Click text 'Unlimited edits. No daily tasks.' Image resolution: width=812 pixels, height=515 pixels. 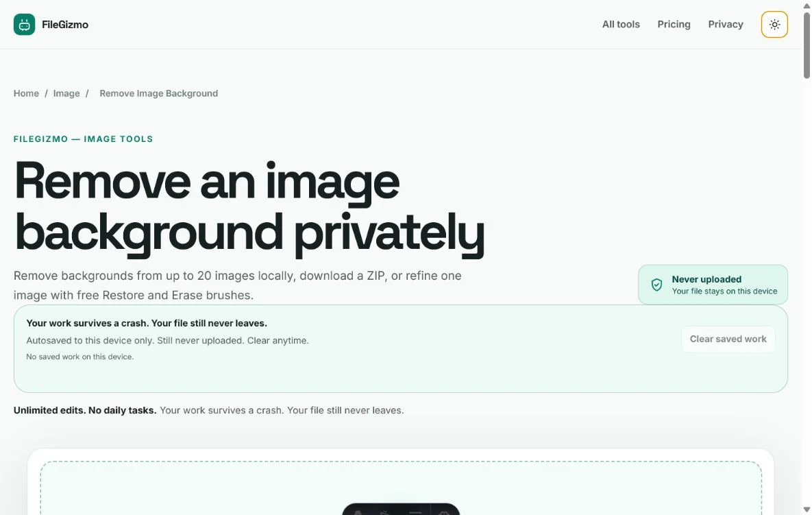(85, 410)
